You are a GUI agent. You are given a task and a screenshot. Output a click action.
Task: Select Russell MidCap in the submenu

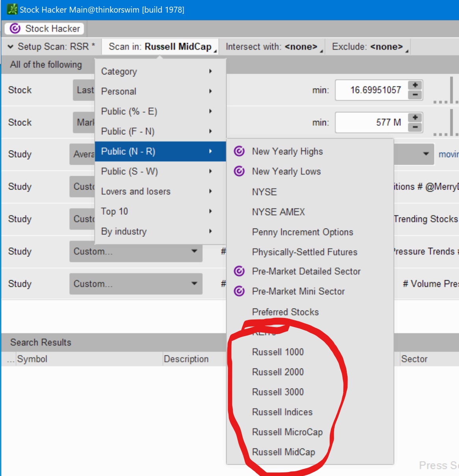[310, 452]
